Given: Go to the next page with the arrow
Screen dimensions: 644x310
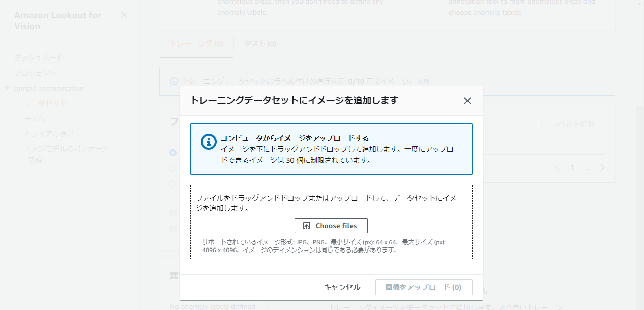Looking at the screenshot, I should [x=603, y=168].
